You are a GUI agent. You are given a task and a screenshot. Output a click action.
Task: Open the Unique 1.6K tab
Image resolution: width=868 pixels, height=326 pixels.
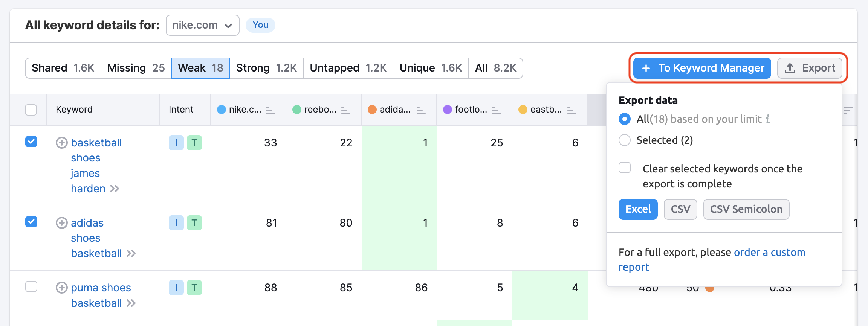click(431, 68)
